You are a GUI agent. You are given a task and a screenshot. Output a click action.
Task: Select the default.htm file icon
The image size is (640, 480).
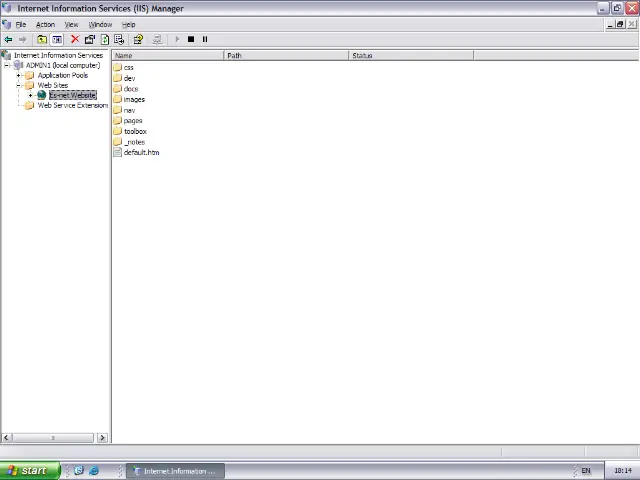[x=118, y=152]
